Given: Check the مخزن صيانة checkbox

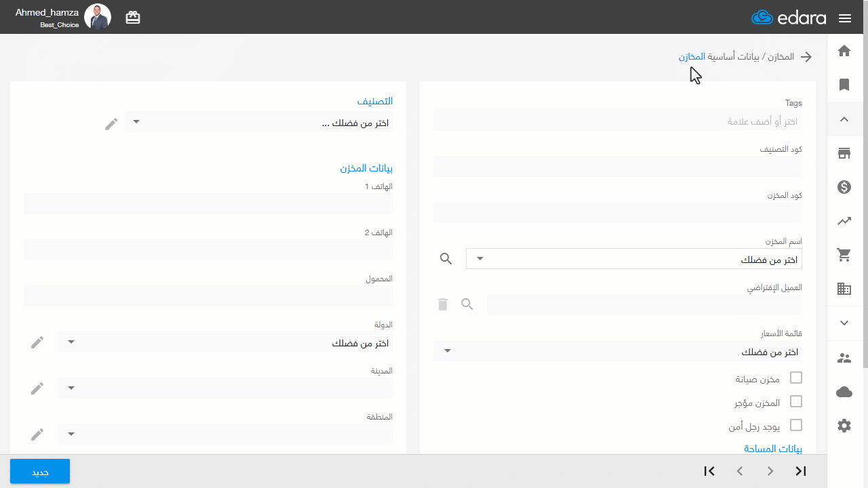Looking at the screenshot, I should tap(796, 378).
